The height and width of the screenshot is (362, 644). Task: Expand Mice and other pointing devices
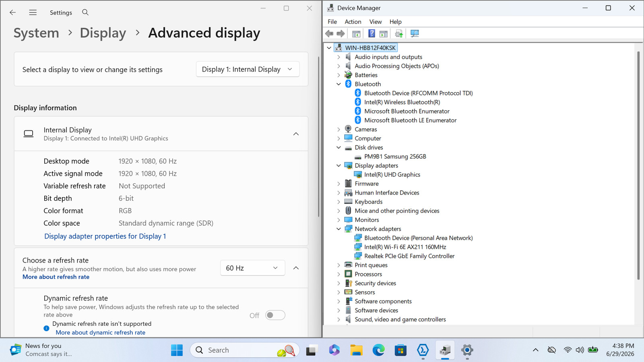click(339, 211)
